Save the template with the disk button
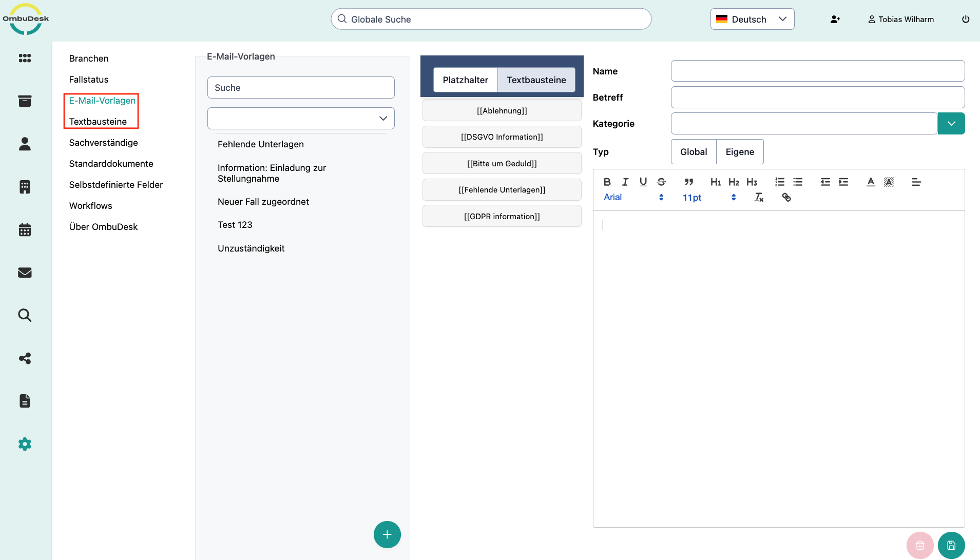 pyautogui.click(x=951, y=545)
